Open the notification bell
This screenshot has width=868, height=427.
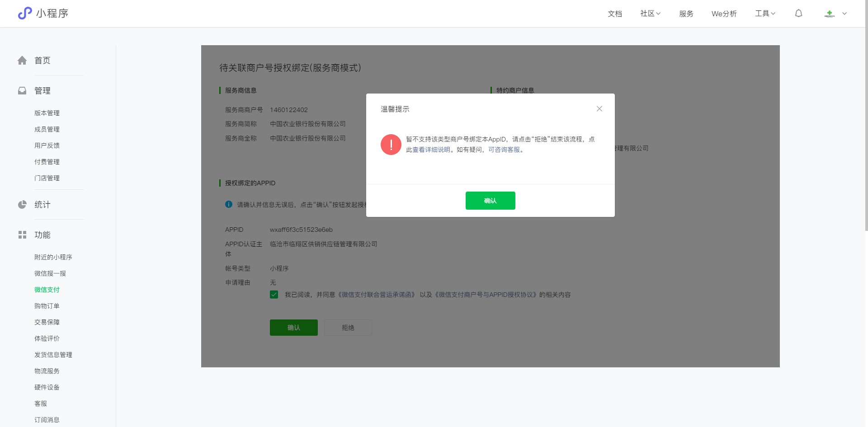799,14
